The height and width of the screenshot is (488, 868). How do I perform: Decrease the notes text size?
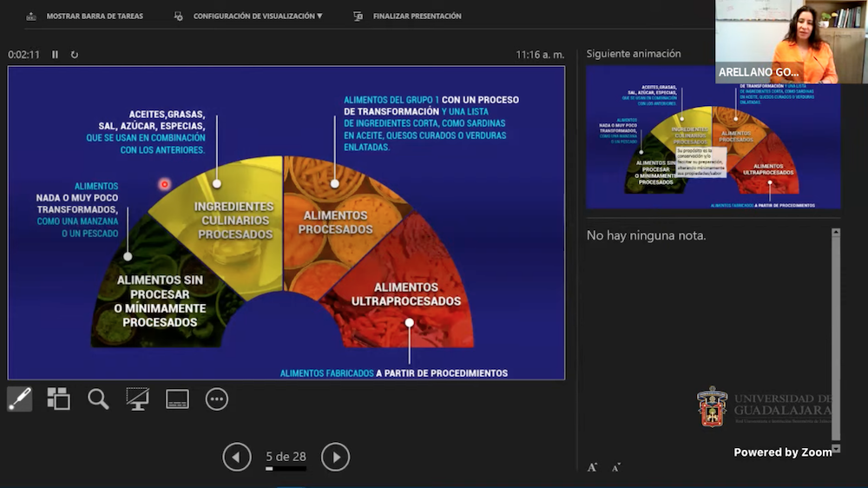coord(615,467)
